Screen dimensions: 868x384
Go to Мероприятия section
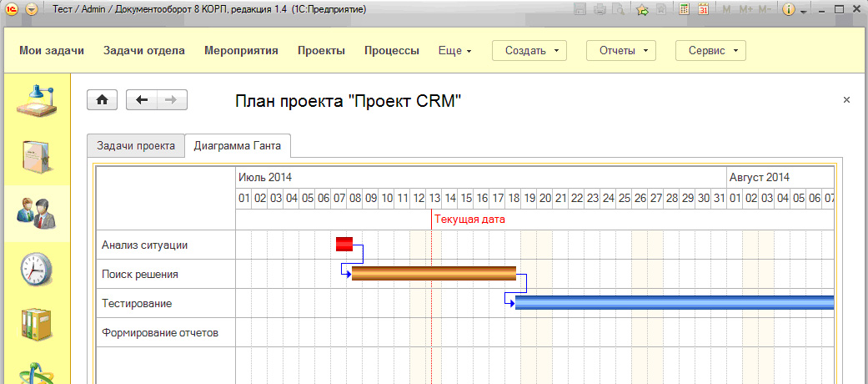241,51
